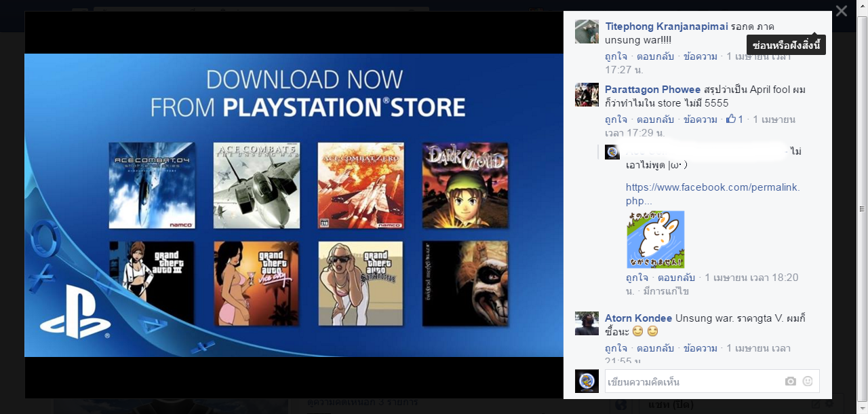Click the small avatar of the nested reply
This screenshot has width=868, height=414.
click(x=612, y=152)
